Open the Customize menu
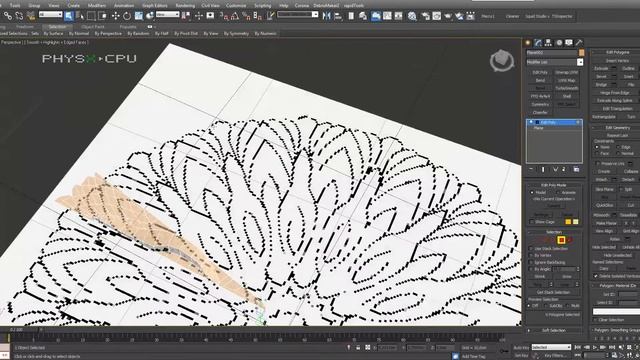Image resolution: width=640 pixels, height=360 pixels. [236, 5]
